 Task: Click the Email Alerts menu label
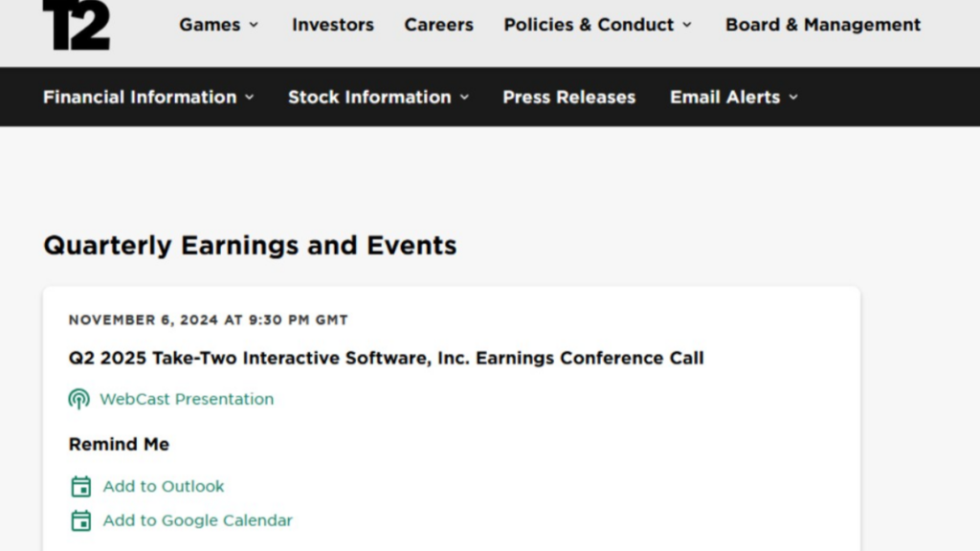pos(724,97)
